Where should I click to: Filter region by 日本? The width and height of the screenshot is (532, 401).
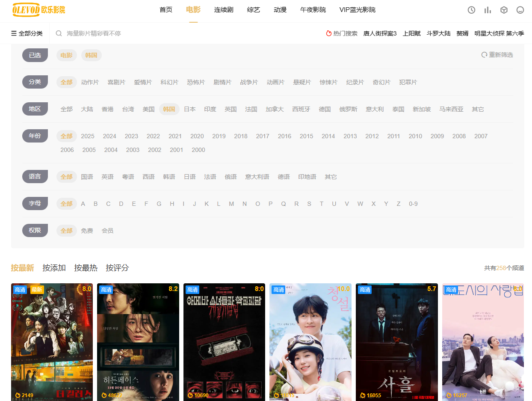(x=189, y=109)
